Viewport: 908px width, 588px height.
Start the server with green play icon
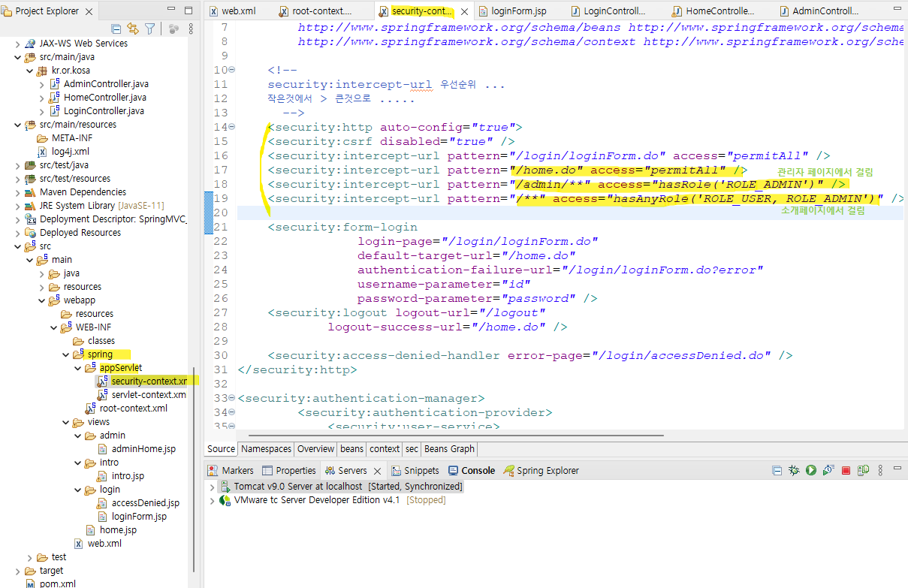point(811,470)
